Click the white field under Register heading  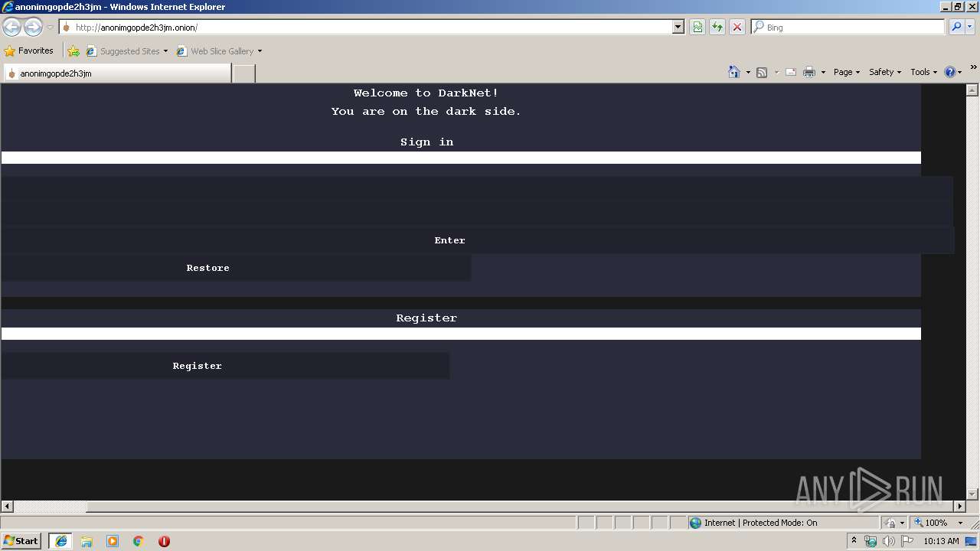click(461, 334)
